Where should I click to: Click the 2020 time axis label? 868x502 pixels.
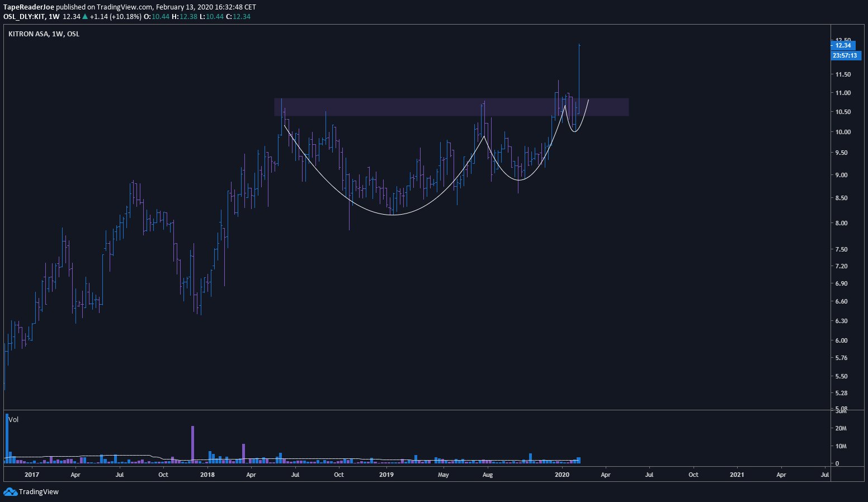tap(562, 475)
